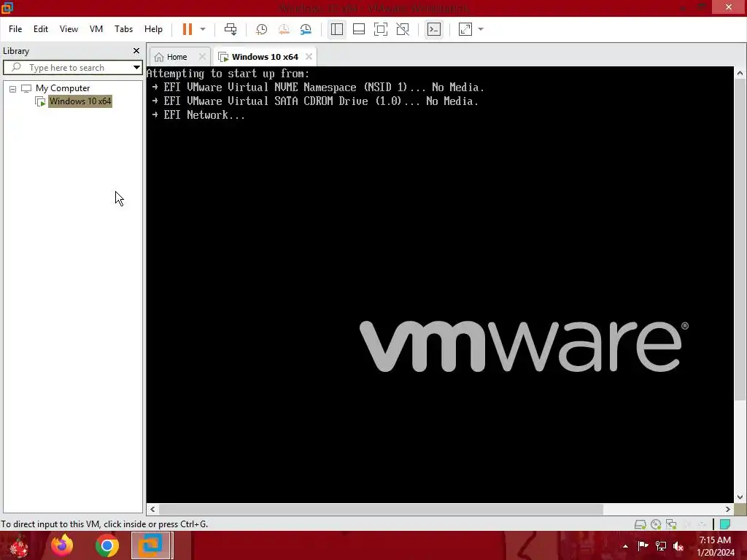Open the Tabs menu
This screenshot has height=560, width=747.
[123, 29]
